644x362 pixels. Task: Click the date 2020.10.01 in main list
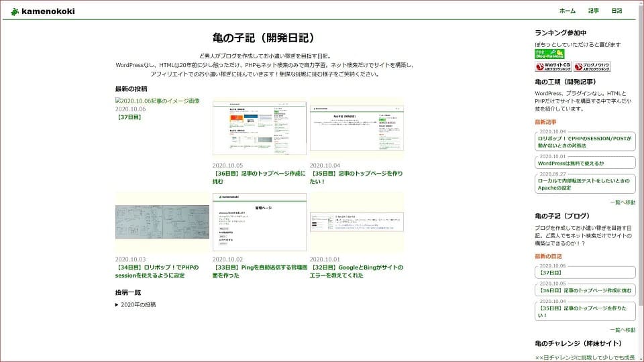coord(325,259)
